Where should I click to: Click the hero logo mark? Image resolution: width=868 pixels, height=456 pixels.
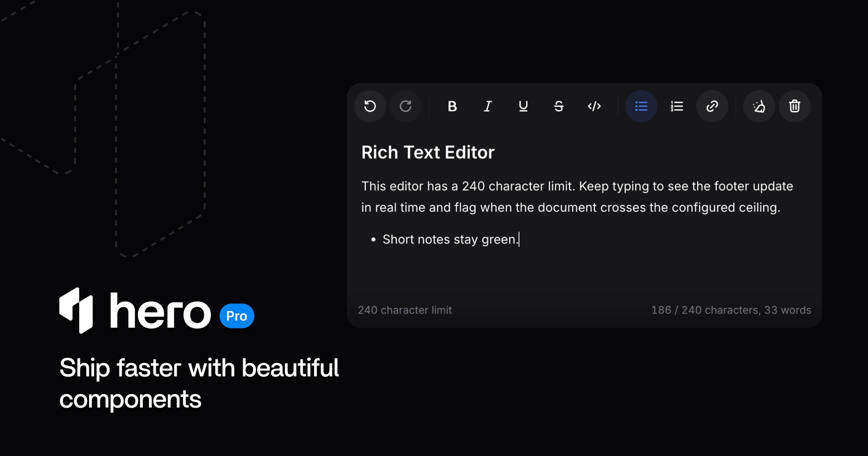(76, 311)
